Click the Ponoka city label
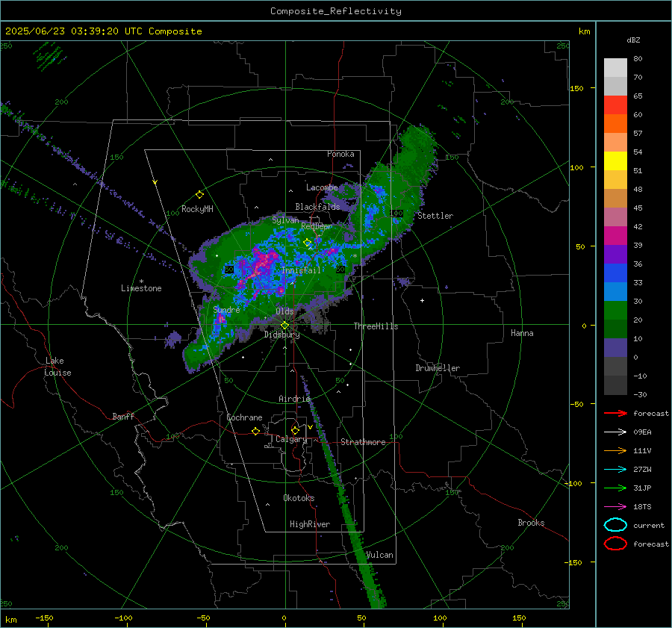The height and width of the screenshot is (628, 672). [x=340, y=154]
